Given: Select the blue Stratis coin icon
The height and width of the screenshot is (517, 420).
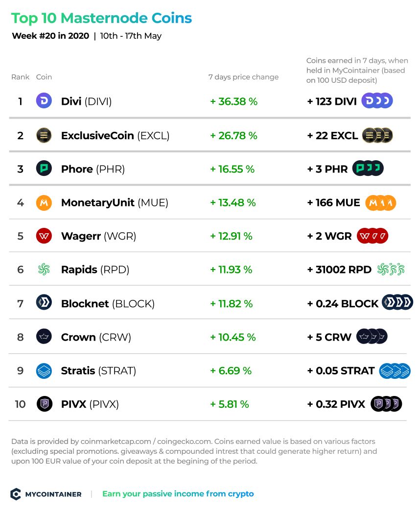Looking at the screenshot, I should [44, 370].
